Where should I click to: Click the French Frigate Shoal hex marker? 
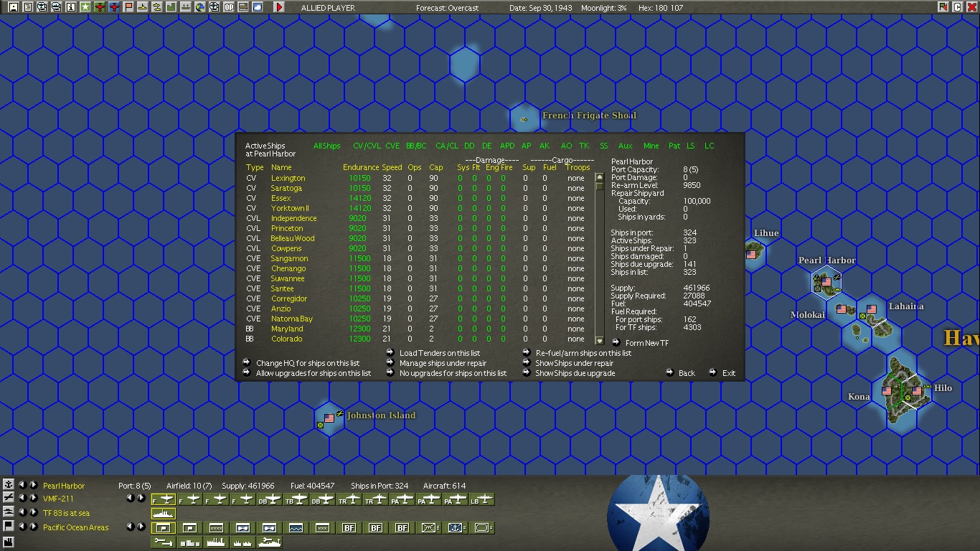(524, 119)
